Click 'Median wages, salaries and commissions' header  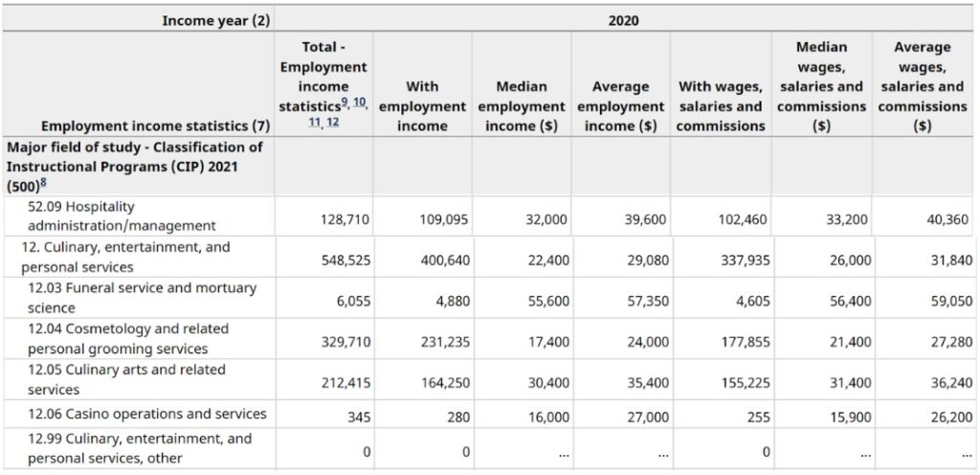pos(820,86)
